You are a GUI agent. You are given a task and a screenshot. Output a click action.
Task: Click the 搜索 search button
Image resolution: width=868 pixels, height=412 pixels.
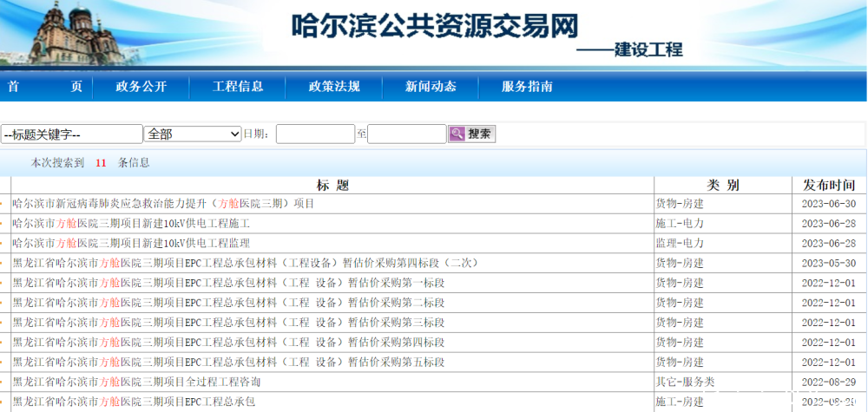pos(471,134)
